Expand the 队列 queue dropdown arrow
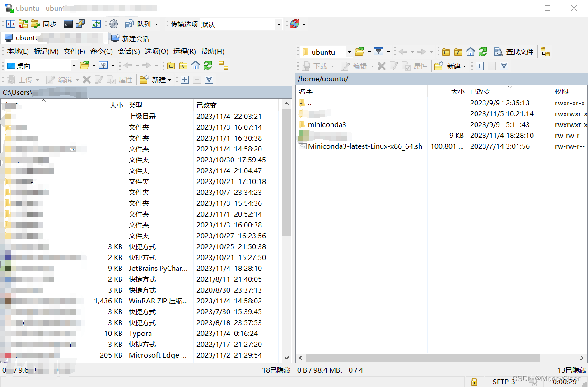Screen dimensions: 588x387 157,24
